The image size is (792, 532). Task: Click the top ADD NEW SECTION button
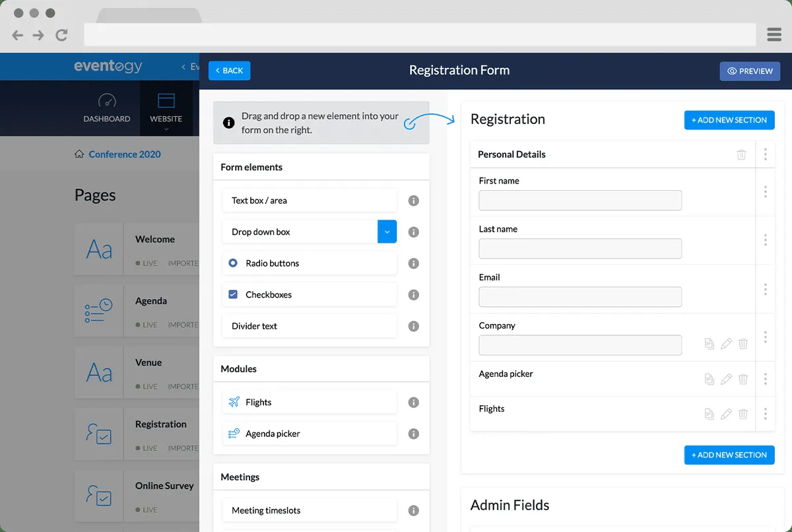click(x=729, y=120)
